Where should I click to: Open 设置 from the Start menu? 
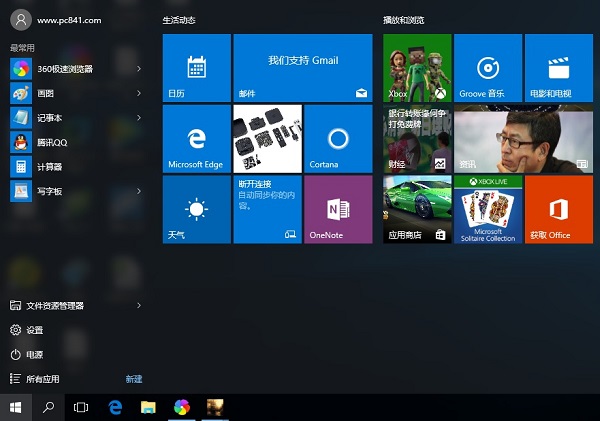34,330
